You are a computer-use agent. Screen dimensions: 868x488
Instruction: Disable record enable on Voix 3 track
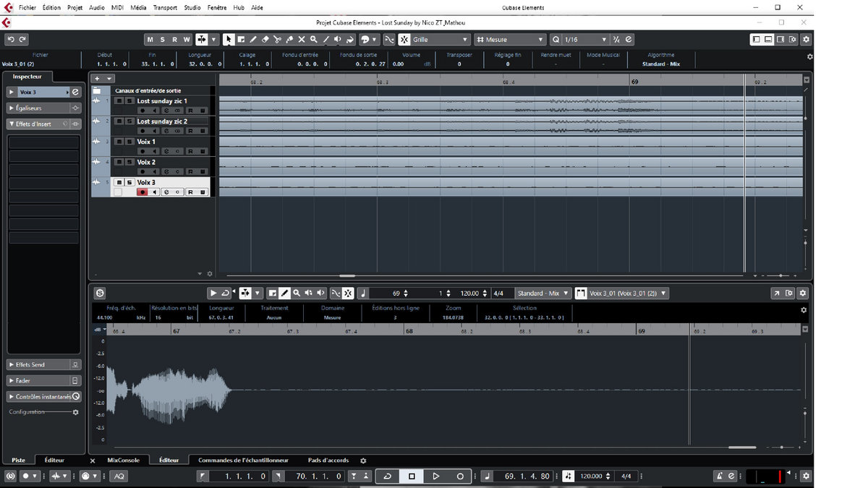tap(142, 192)
